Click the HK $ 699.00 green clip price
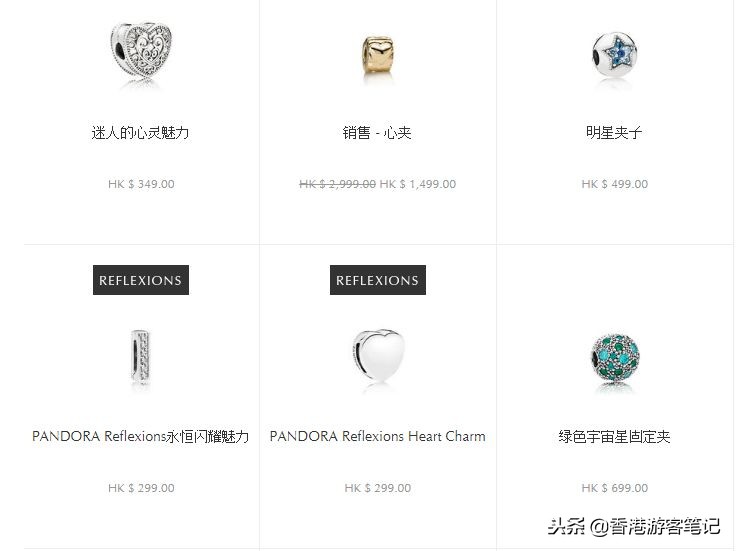 click(614, 488)
